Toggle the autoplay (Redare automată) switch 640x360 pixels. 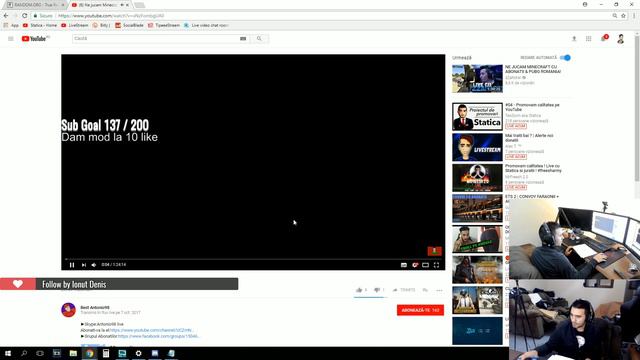pos(565,58)
